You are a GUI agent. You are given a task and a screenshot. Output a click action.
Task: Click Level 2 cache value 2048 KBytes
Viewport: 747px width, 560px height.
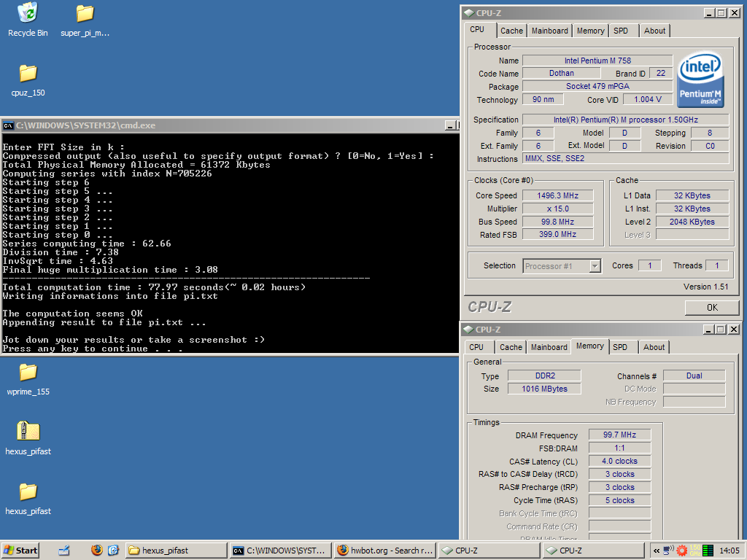point(692,222)
